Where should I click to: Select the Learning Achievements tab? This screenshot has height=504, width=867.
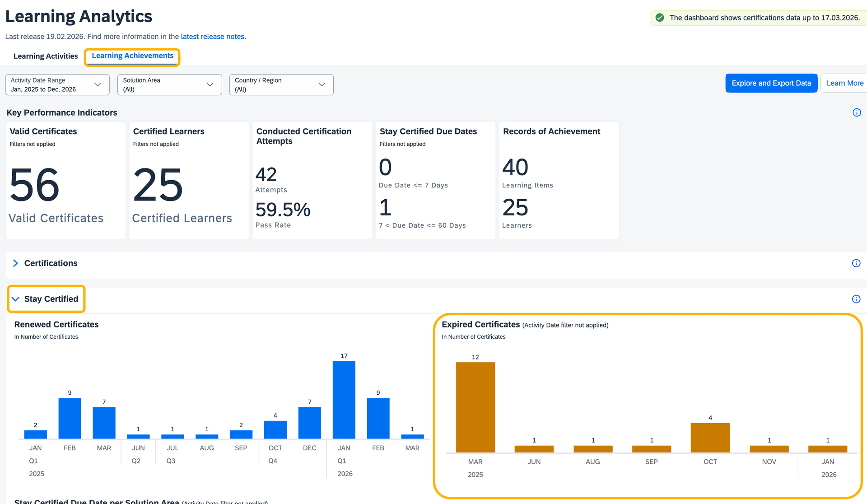click(132, 56)
